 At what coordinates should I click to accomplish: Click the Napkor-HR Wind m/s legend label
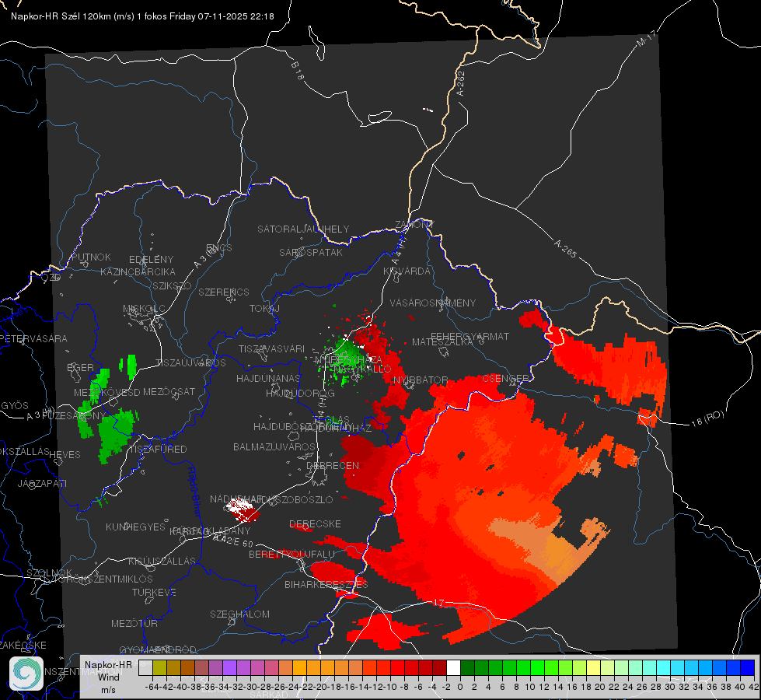[x=108, y=677]
